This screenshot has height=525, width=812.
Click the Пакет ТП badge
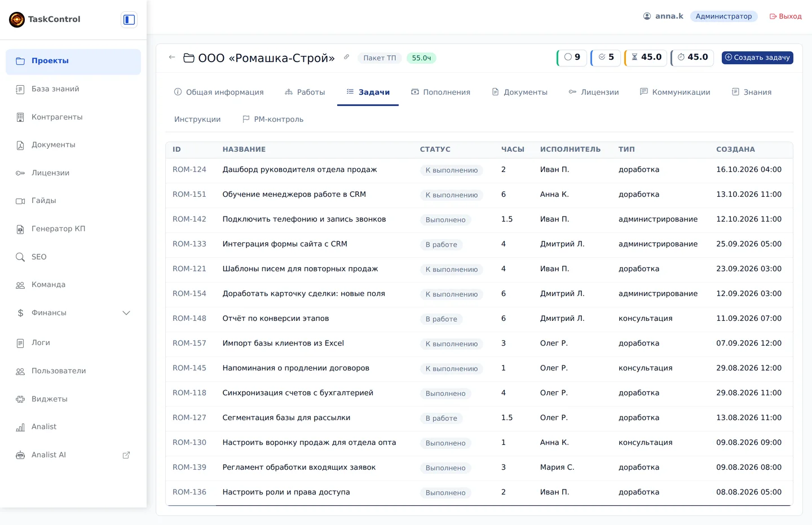(379, 58)
